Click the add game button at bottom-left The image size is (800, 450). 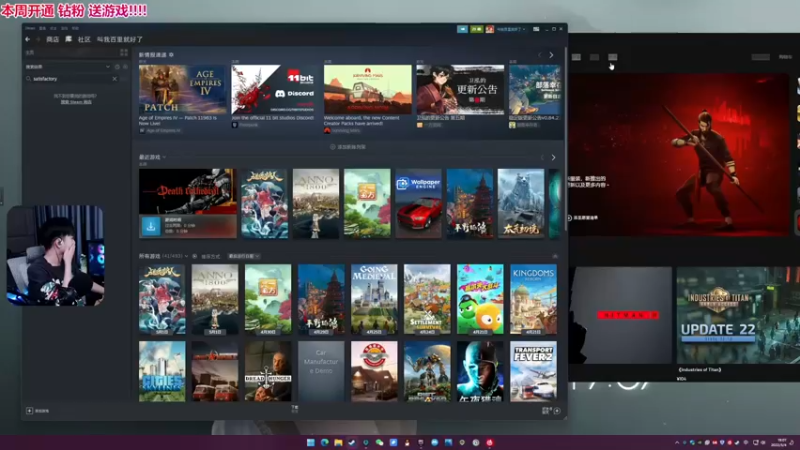[x=38, y=411]
